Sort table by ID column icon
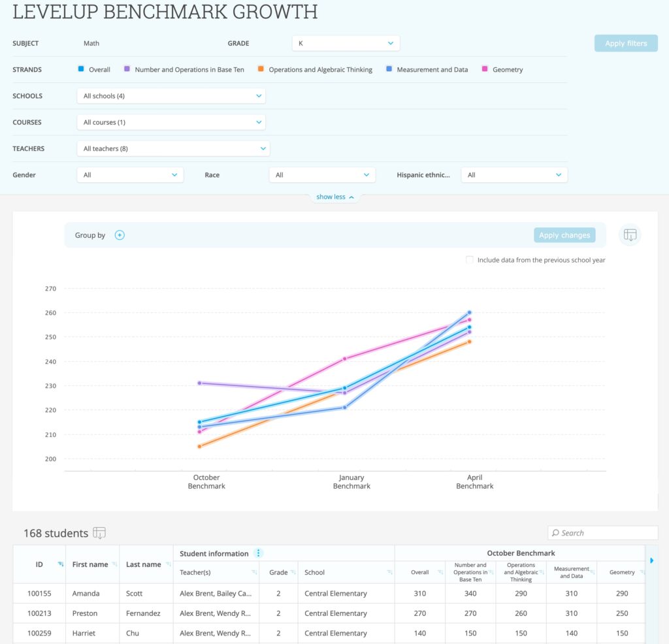The image size is (669, 644). (x=61, y=564)
